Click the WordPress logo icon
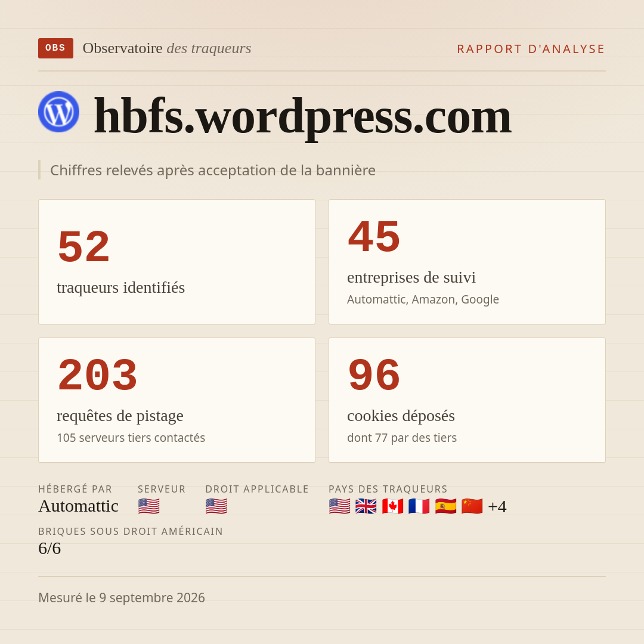The image size is (644, 644). [58, 112]
